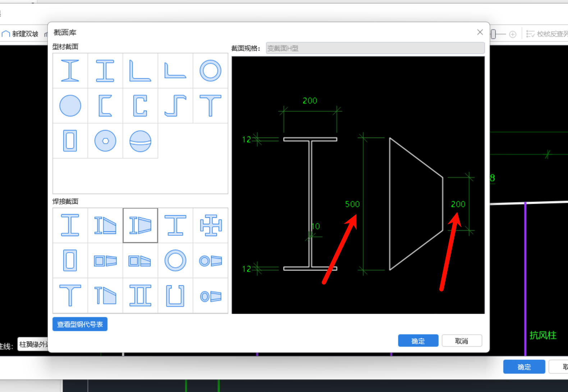Choose the welded box section icon
This screenshot has height=392, width=568.
coord(70,260)
